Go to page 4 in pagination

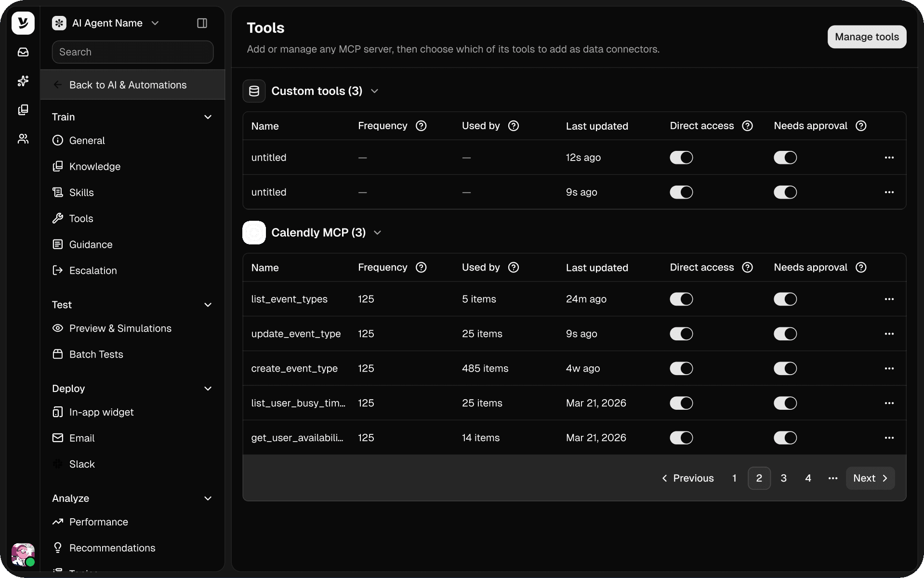[808, 478]
